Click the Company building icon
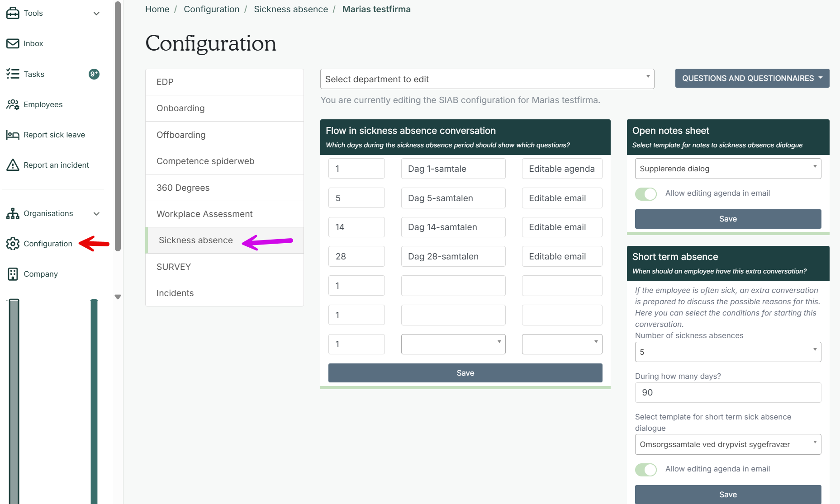Image resolution: width=840 pixels, height=504 pixels. (13, 274)
